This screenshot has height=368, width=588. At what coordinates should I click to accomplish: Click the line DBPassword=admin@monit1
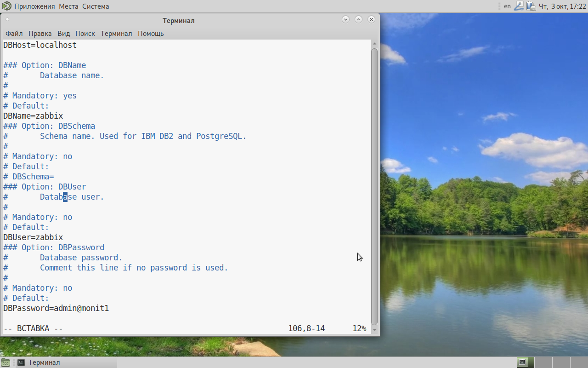pos(56,308)
